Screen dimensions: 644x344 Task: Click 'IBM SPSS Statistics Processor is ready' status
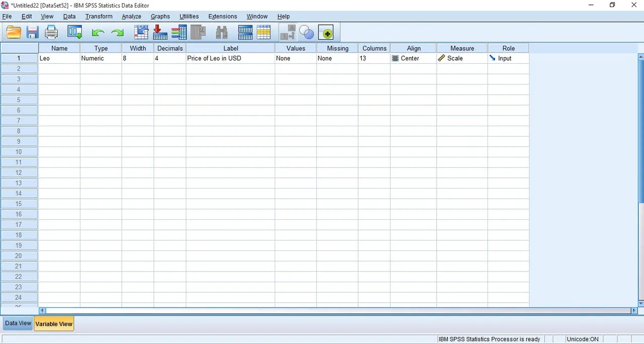click(x=490, y=339)
